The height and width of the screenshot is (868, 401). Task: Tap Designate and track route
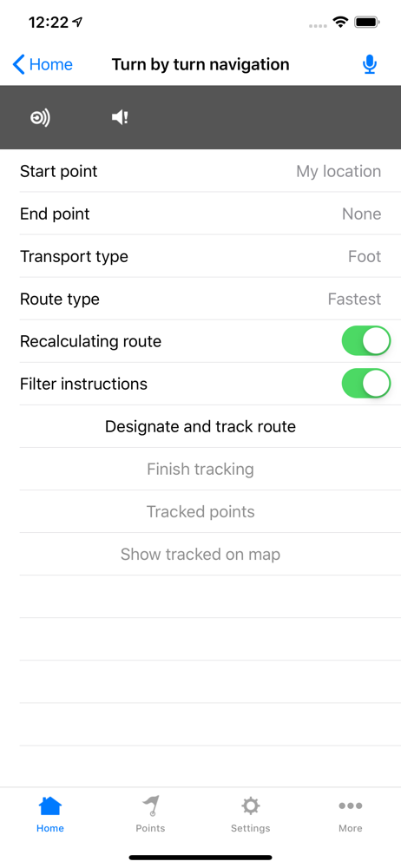pyautogui.click(x=200, y=426)
